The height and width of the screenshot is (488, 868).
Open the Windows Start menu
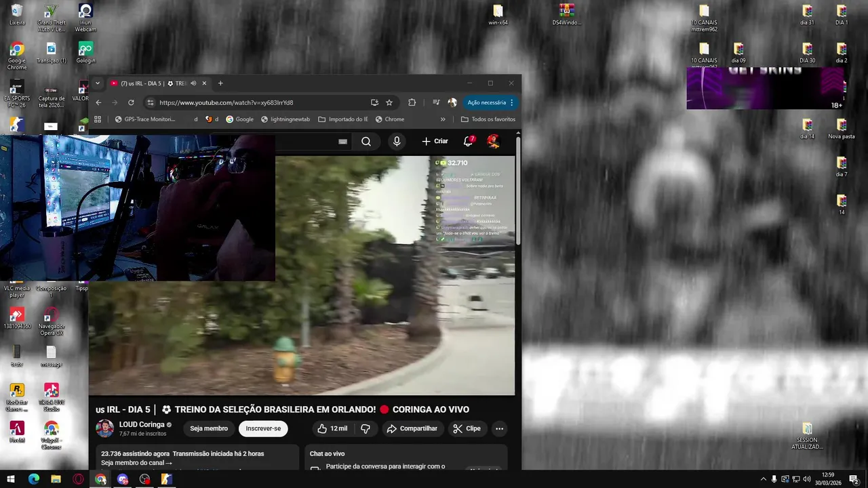pyautogui.click(x=10, y=479)
